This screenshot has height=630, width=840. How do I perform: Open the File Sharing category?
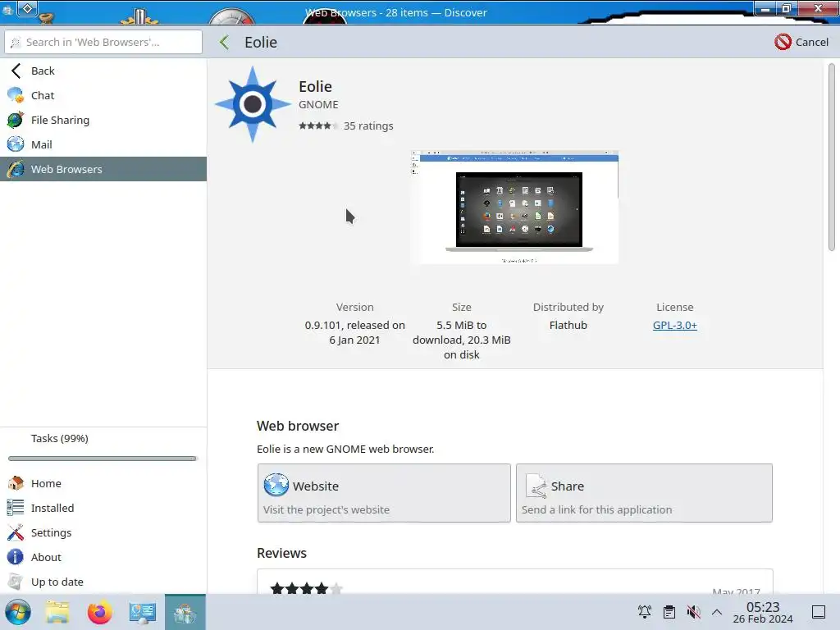(103, 120)
